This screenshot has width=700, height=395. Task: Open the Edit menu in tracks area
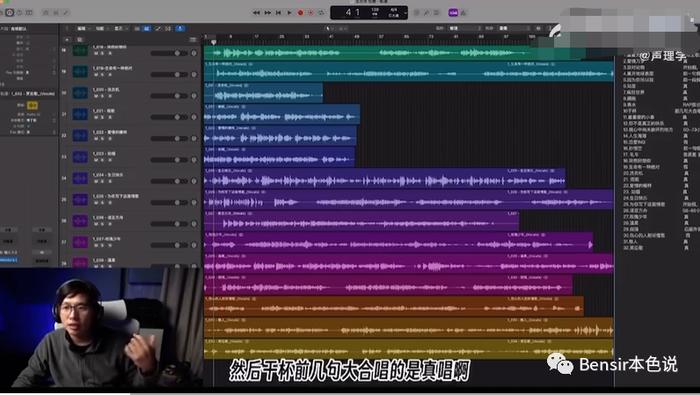[82, 29]
